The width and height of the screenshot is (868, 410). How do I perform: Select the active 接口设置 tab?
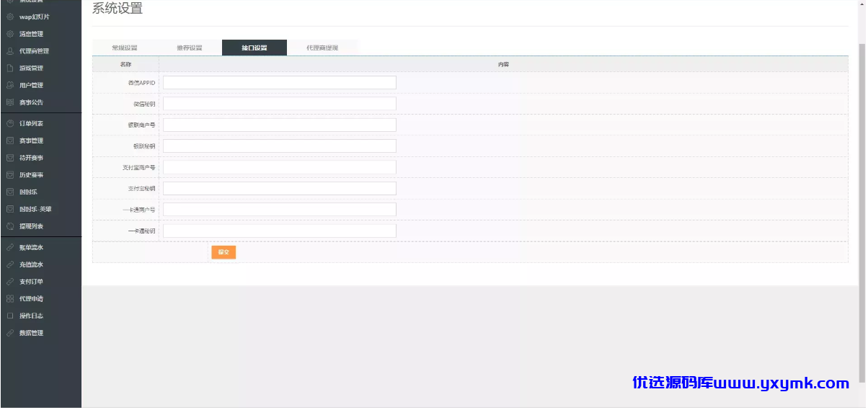(254, 48)
